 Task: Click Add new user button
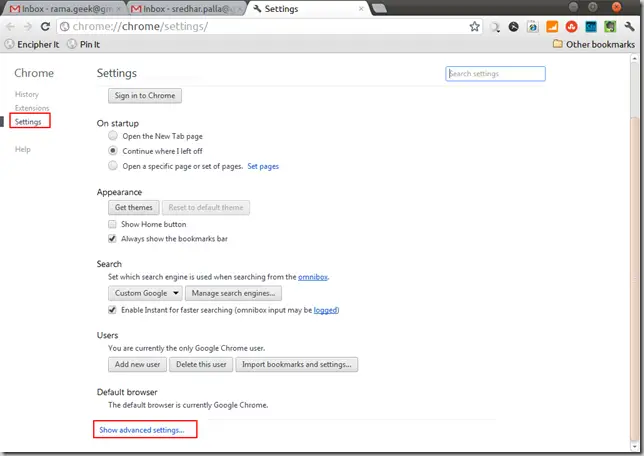[x=138, y=364]
